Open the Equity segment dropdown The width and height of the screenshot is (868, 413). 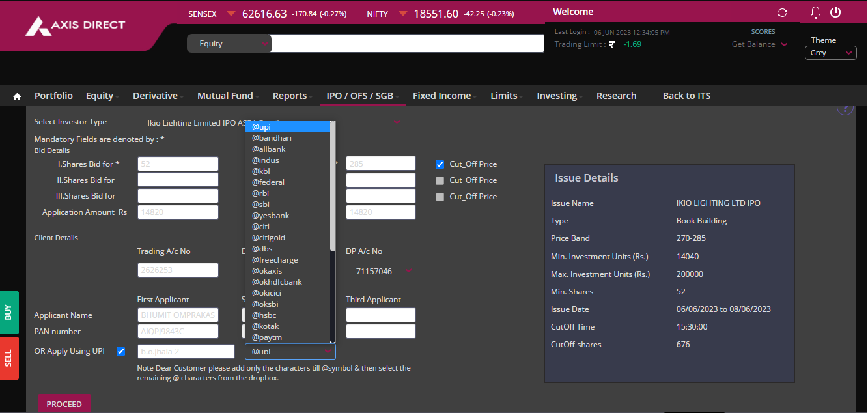point(229,44)
